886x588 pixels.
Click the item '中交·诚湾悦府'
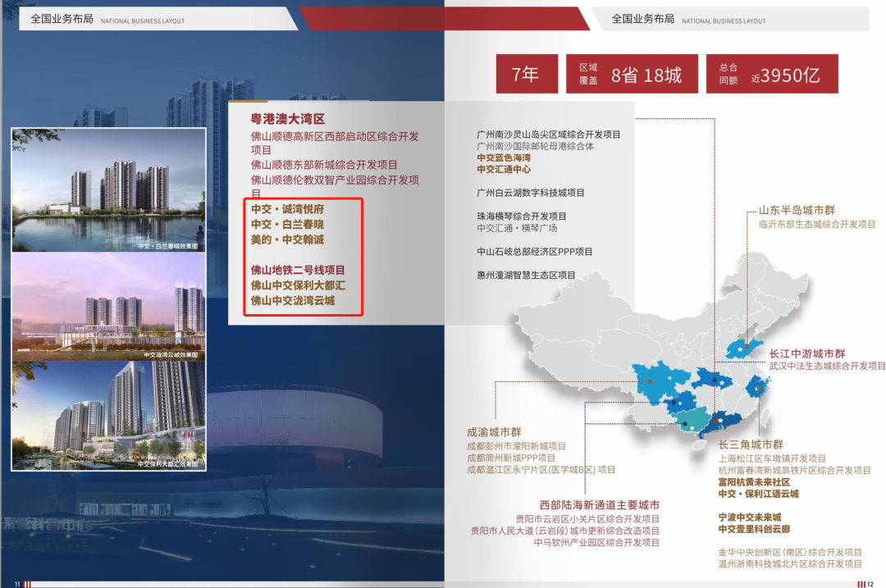point(288,209)
